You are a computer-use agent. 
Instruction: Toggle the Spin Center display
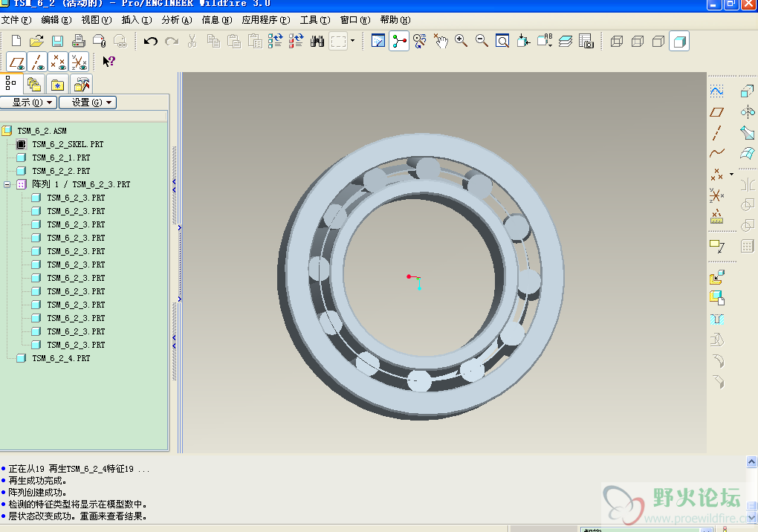(x=399, y=41)
